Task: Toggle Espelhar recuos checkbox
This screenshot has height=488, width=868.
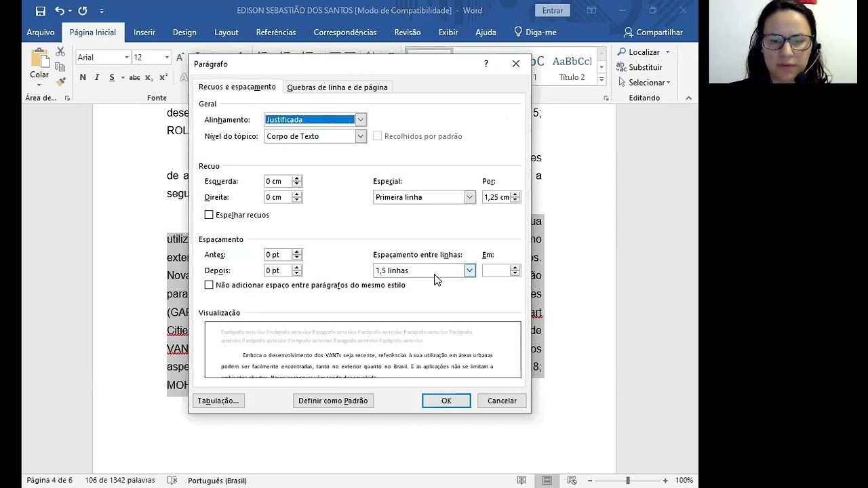Action: [x=209, y=215]
